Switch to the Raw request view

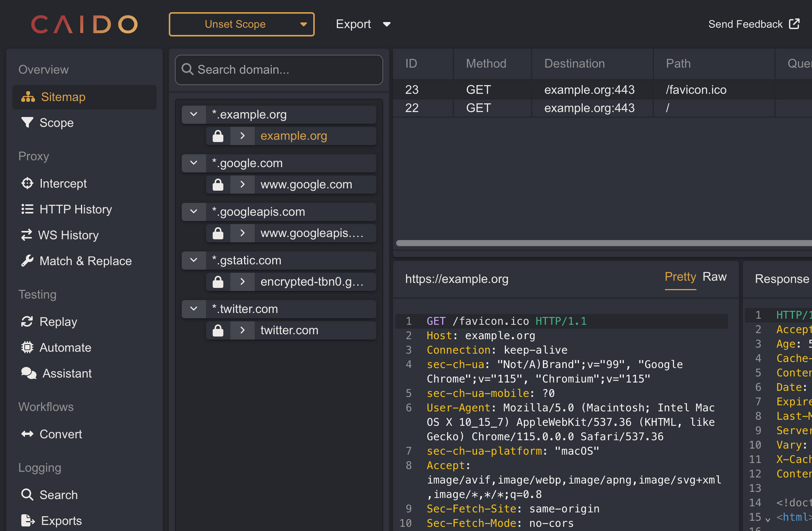tap(715, 277)
